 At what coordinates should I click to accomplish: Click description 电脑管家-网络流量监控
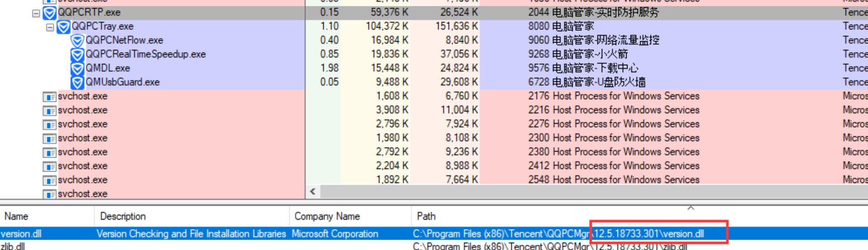tap(606, 40)
